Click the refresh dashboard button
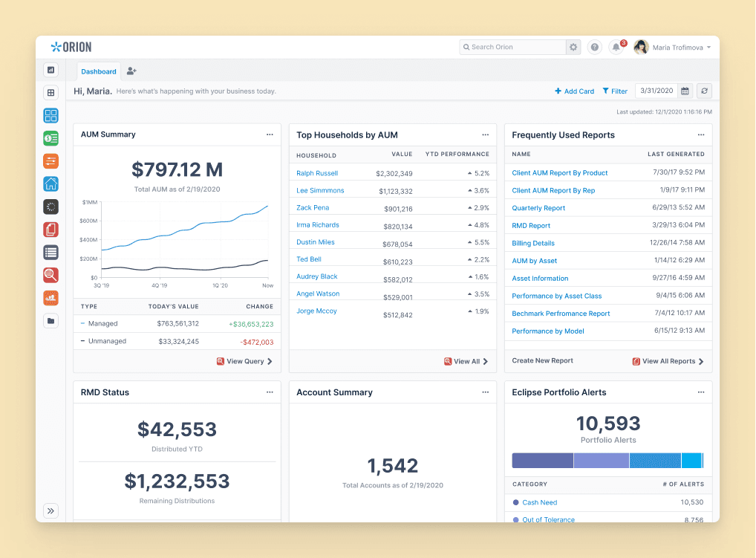 (705, 91)
